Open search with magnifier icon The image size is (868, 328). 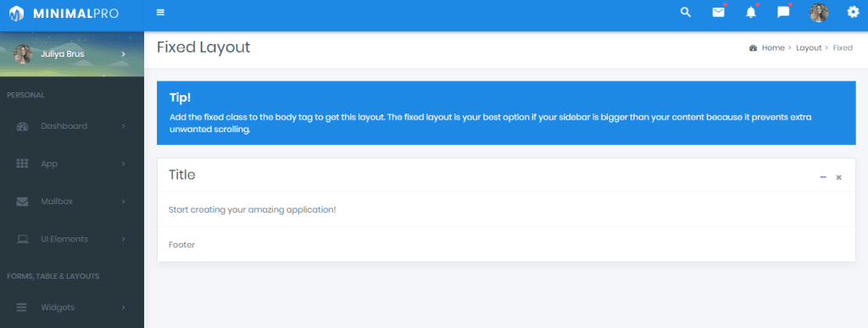coord(685,12)
